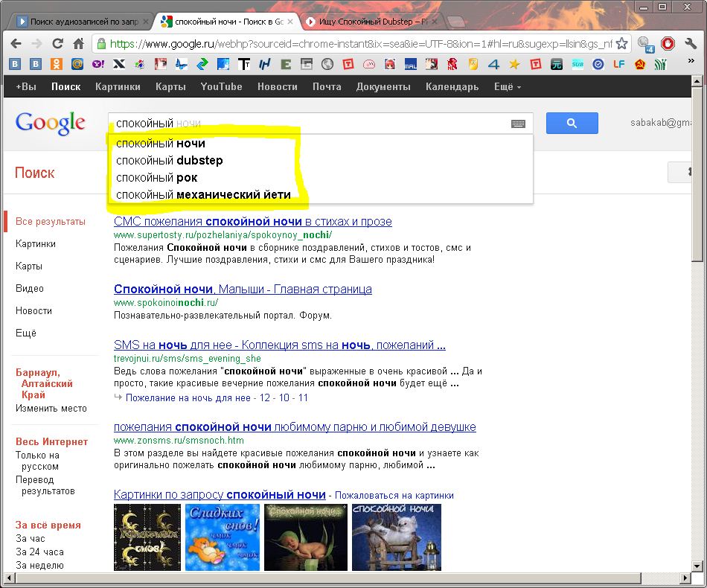This screenshot has height=588, width=707.
Task: Open YouTube in the top bar
Action: [x=221, y=86]
